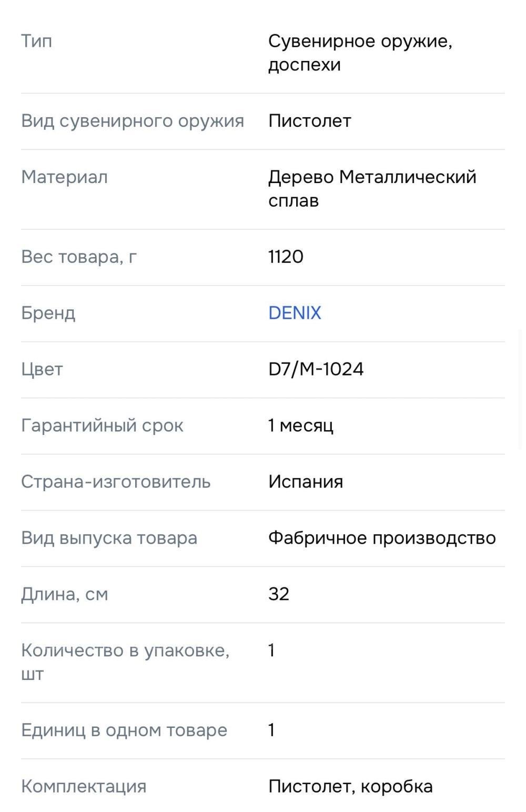This screenshot has width=526, height=812.
Task: Select the "Сувенирное оружие, доспехи" value text
Action: point(360,53)
